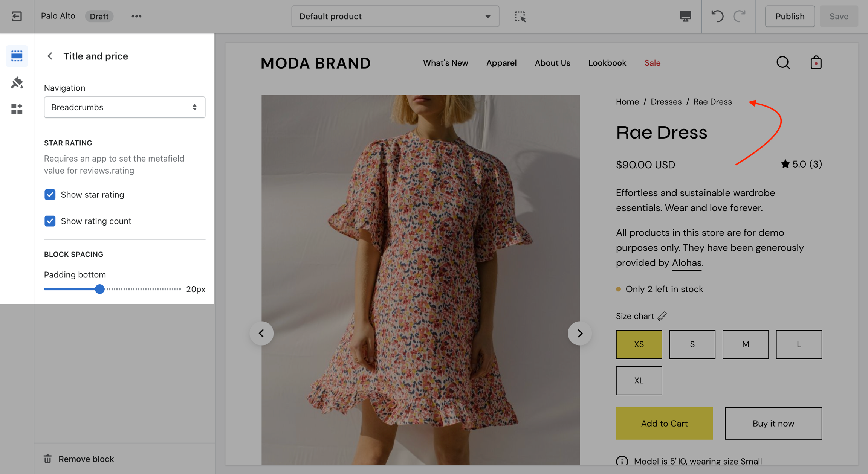Open the Sections panel icon
The image size is (868, 474).
pos(17,56)
